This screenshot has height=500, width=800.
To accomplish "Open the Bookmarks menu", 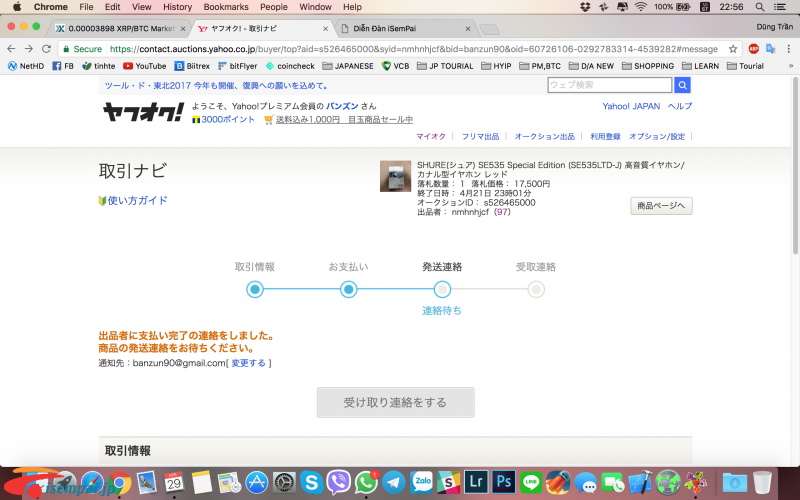I will tap(226, 7).
